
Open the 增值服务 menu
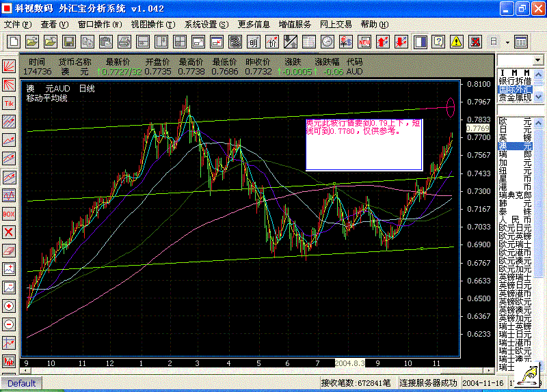pos(295,25)
